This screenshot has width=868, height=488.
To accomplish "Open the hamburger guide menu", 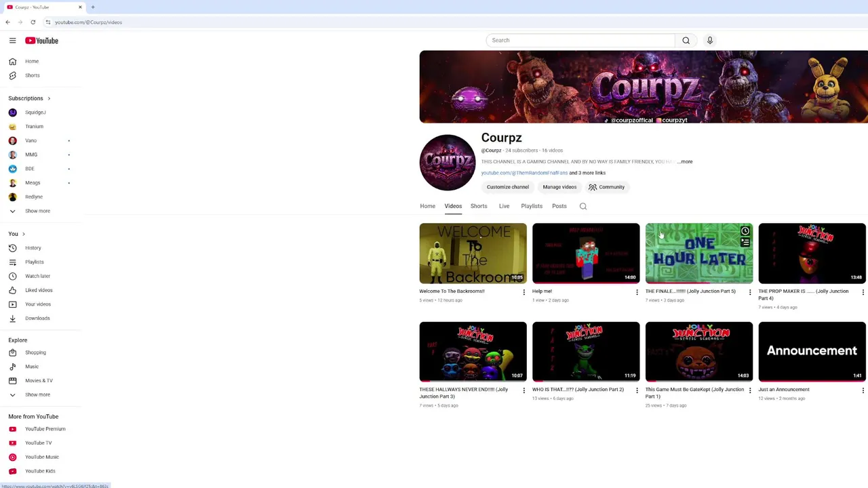I will click(x=12, y=41).
